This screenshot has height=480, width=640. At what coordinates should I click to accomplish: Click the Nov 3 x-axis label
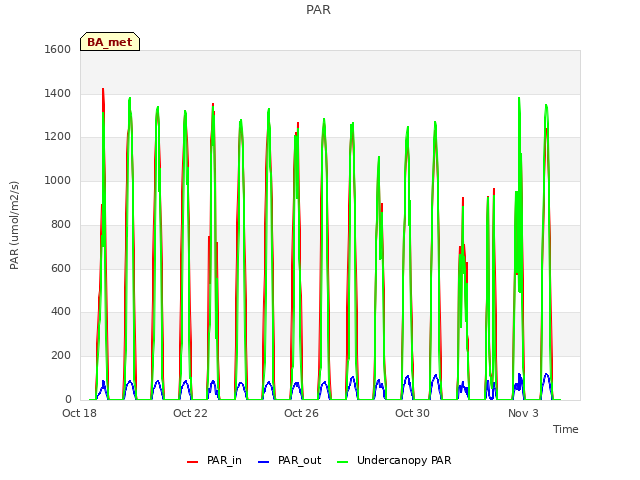point(523,413)
